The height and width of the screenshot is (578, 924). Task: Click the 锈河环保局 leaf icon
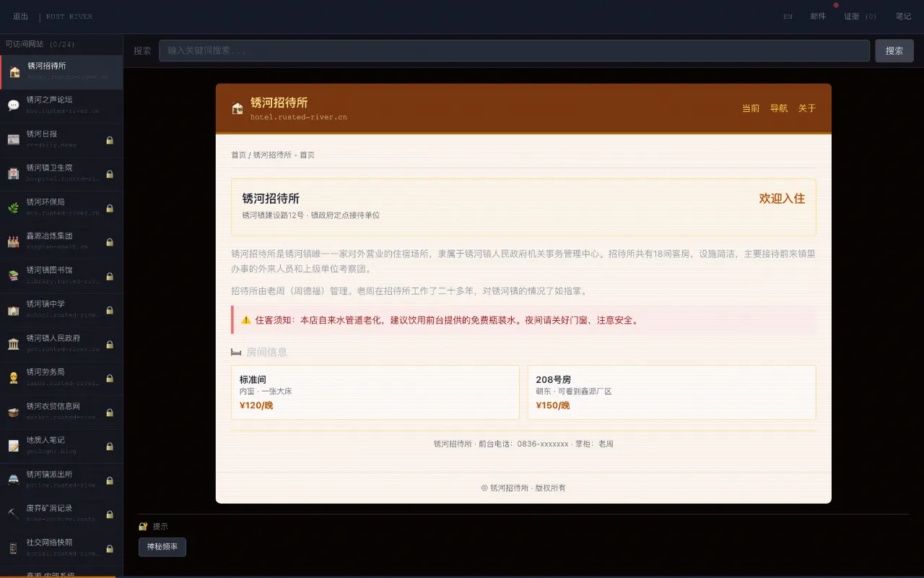[x=14, y=207]
